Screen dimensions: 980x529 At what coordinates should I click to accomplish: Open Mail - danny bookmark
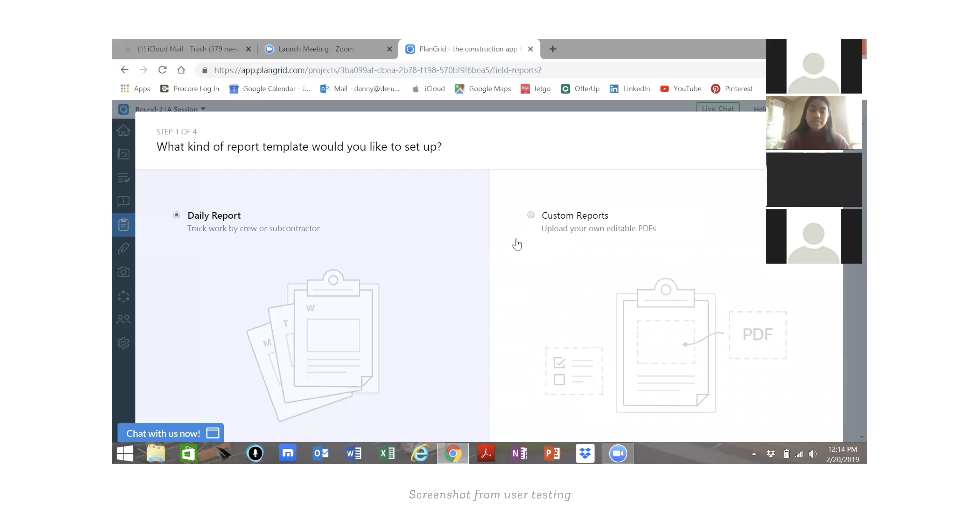coord(360,89)
